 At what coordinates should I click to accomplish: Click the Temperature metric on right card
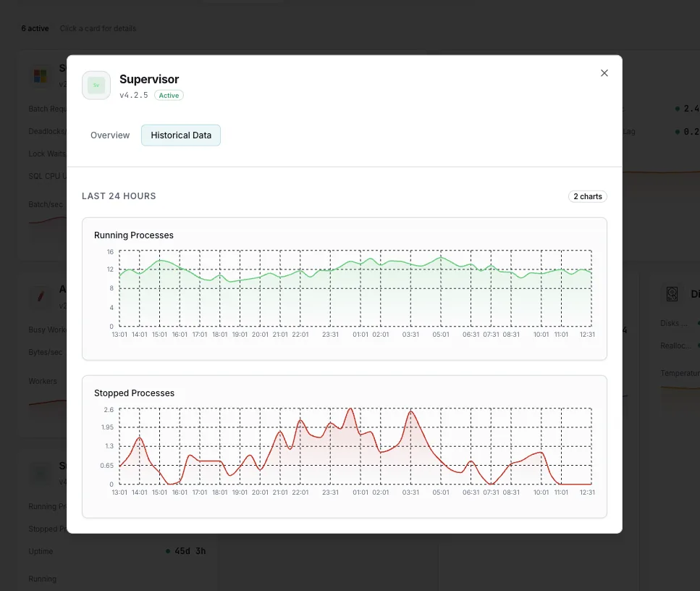(x=680, y=374)
